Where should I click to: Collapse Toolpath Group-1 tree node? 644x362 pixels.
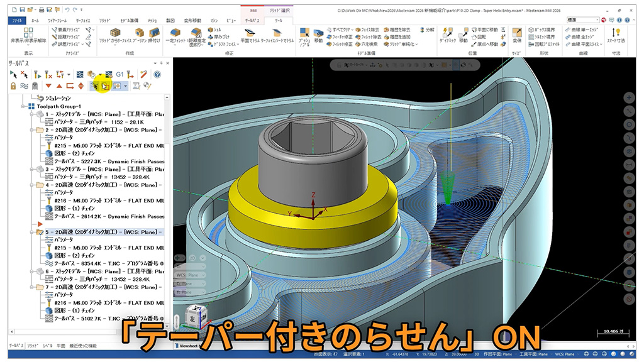[24, 107]
